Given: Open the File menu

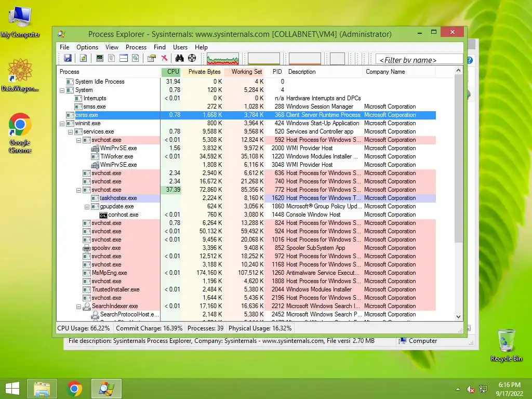Looking at the screenshot, I should coord(64,47).
